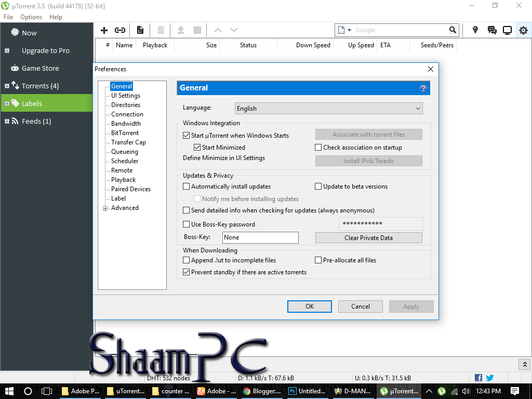This screenshot has width=532, height=399.
Task: Expand the Advanced tree node
Action: [105, 208]
